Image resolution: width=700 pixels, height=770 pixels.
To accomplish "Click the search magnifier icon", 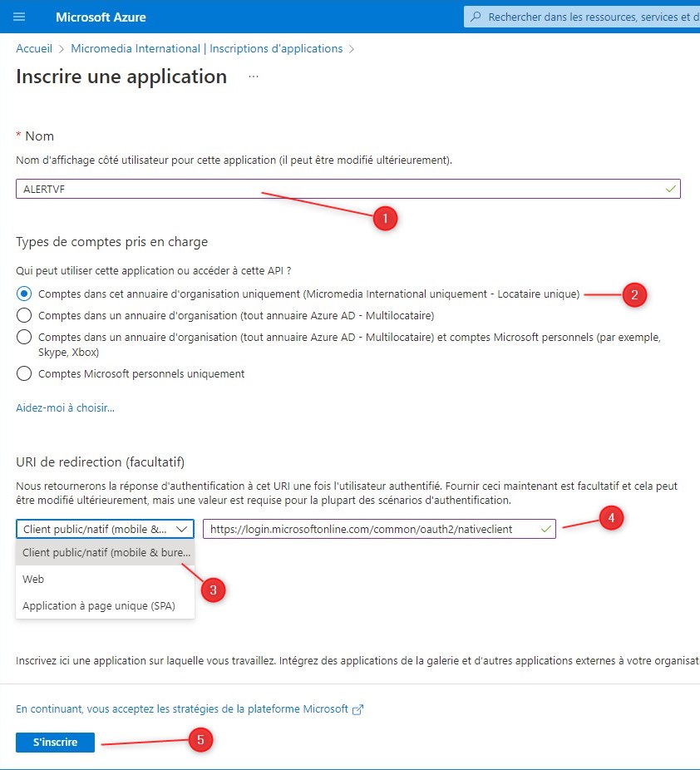I will coord(476,17).
